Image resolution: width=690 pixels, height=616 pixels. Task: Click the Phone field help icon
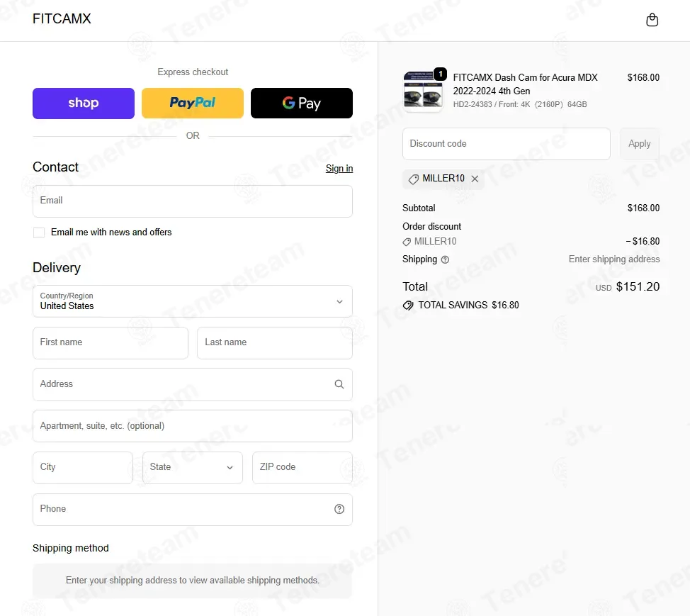(x=339, y=509)
